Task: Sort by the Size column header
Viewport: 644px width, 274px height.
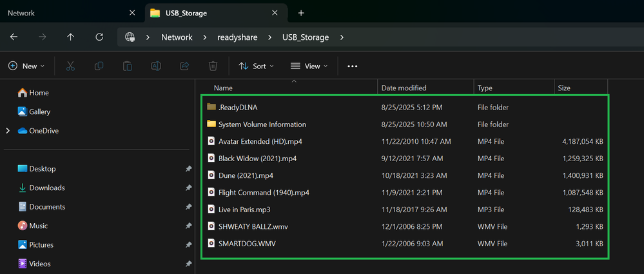Action: click(580, 88)
